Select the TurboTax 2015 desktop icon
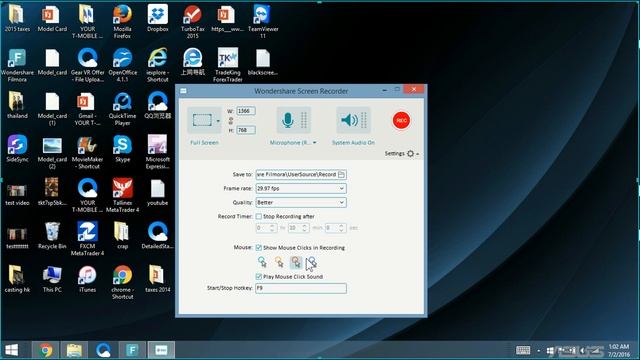The height and width of the screenshot is (360, 640). point(193,21)
